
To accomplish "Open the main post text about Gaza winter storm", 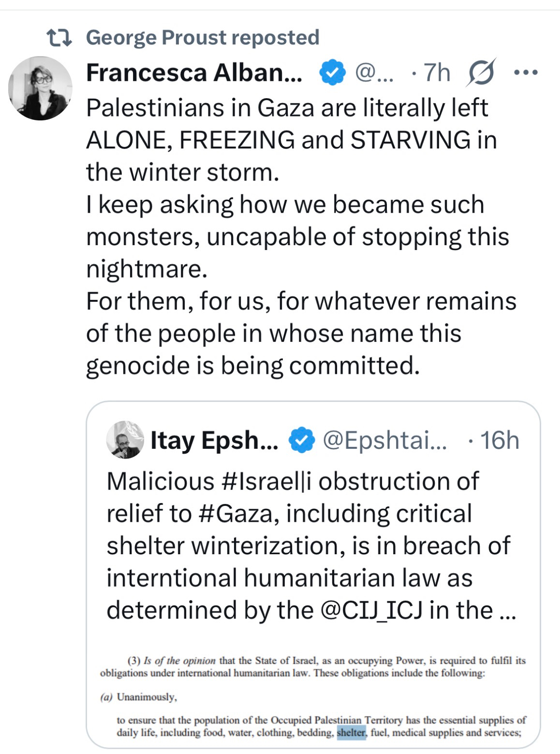I will (300, 236).
